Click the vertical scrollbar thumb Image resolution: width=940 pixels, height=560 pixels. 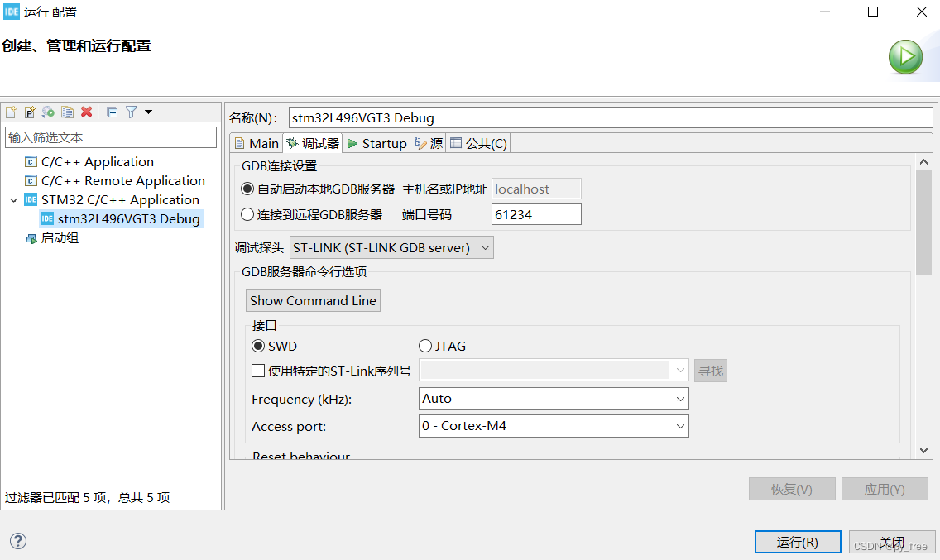click(x=923, y=222)
